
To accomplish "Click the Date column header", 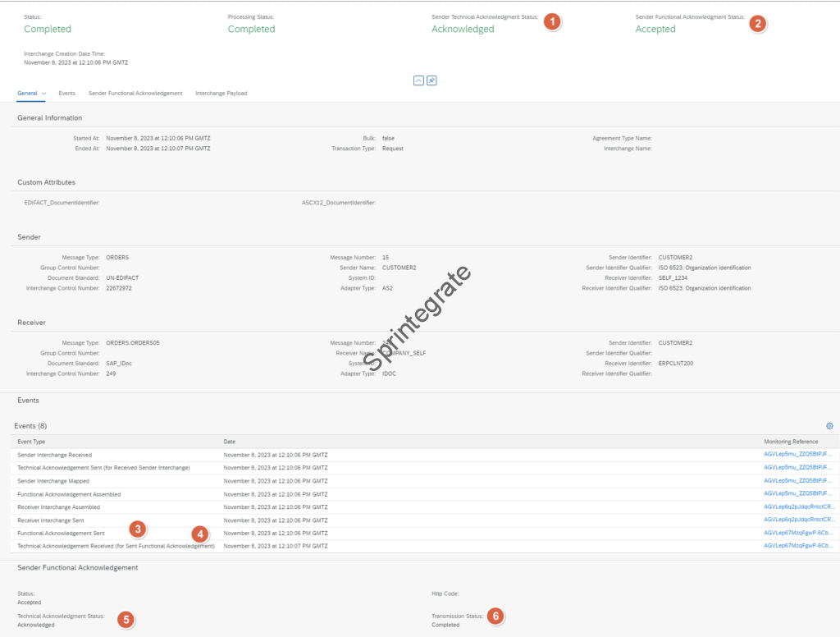I will [x=230, y=442].
